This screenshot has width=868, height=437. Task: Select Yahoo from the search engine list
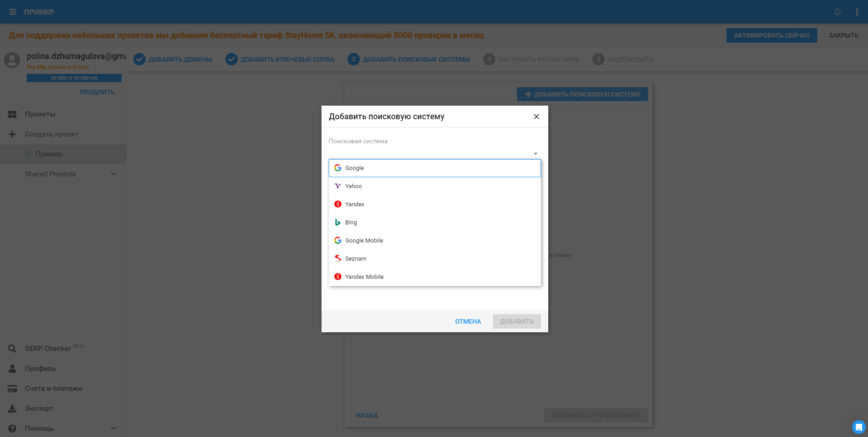435,186
